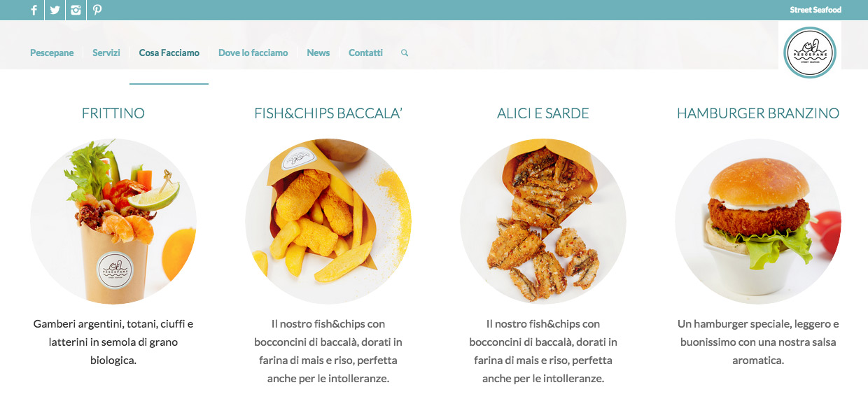Click the FISH&CHIPS BACCALA' heading
The height and width of the screenshot is (406, 868).
click(328, 113)
